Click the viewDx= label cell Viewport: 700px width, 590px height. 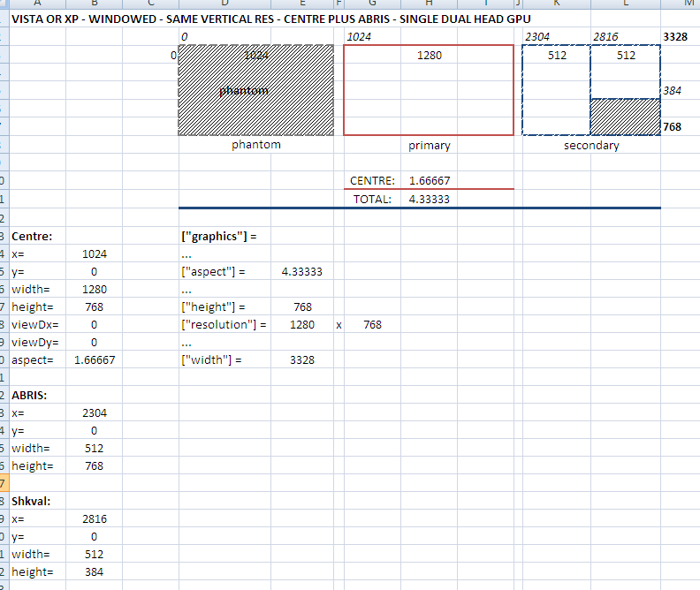pyautogui.click(x=37, y=324)
